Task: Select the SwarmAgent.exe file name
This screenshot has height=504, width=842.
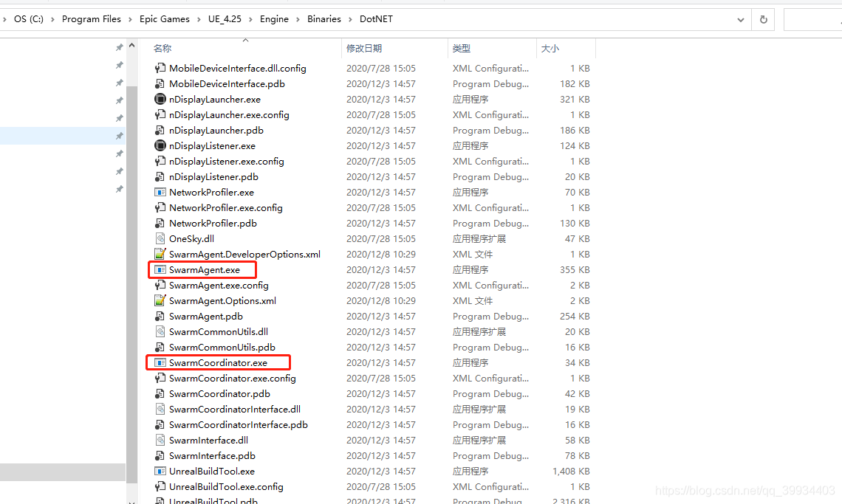Action: point(205,270)
